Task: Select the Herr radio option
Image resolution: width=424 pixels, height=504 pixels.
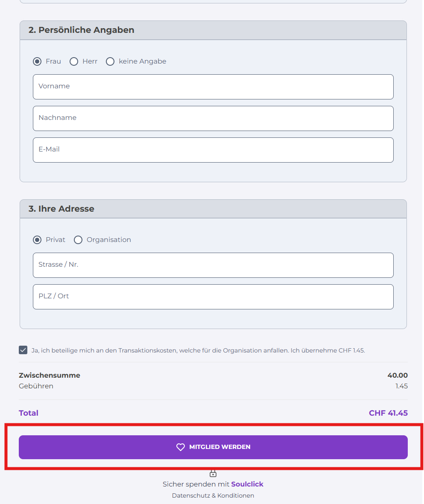Action: coord(74,61)
